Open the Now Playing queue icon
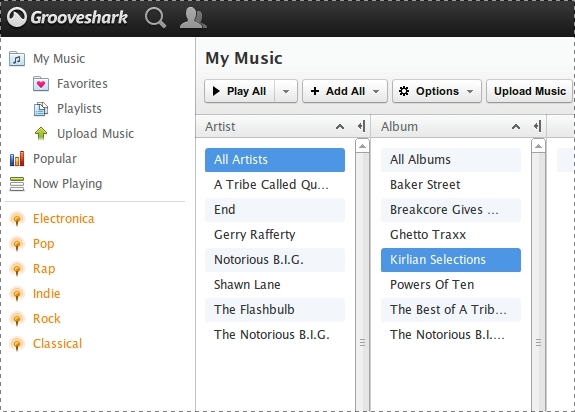The width and height of the screenshot is (575, 412). (17, 184)
